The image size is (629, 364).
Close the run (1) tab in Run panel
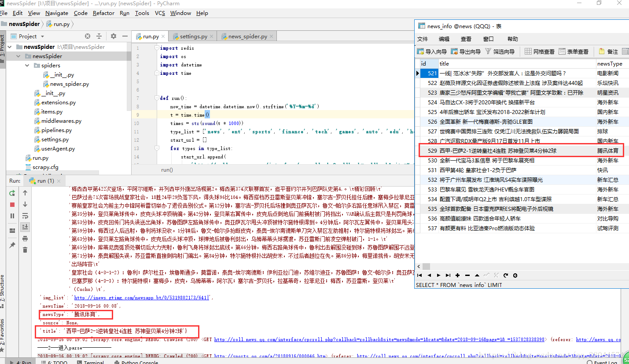point(59,181)
